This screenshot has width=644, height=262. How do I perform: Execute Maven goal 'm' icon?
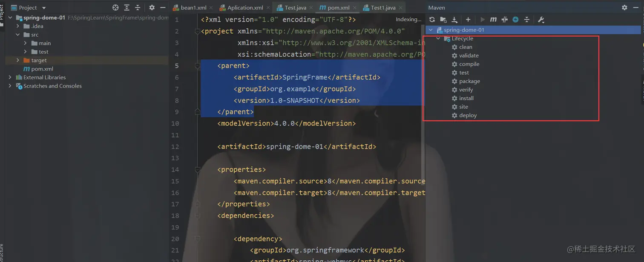tap(493, 20)
